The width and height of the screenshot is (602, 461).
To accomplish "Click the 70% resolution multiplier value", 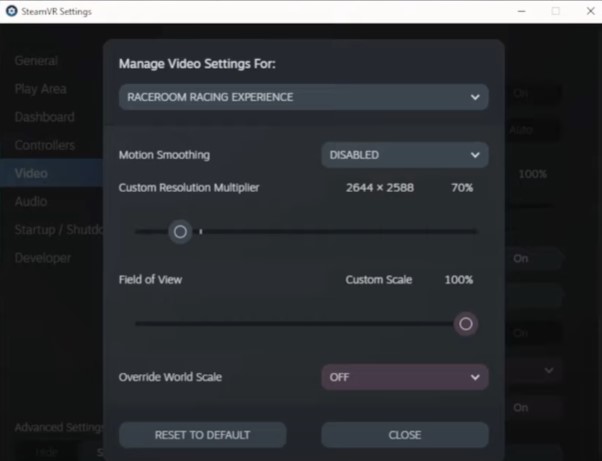I will [462, 188].
